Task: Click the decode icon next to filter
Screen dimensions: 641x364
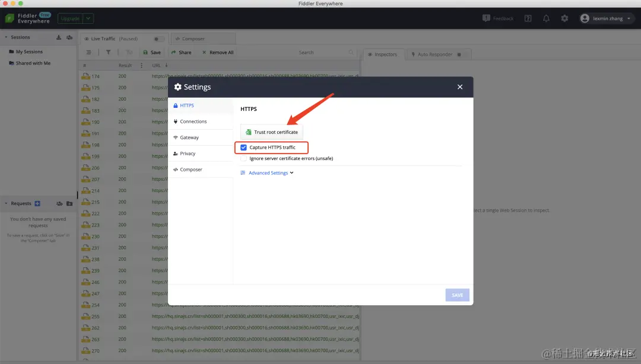Action: [x=129, y=52]
